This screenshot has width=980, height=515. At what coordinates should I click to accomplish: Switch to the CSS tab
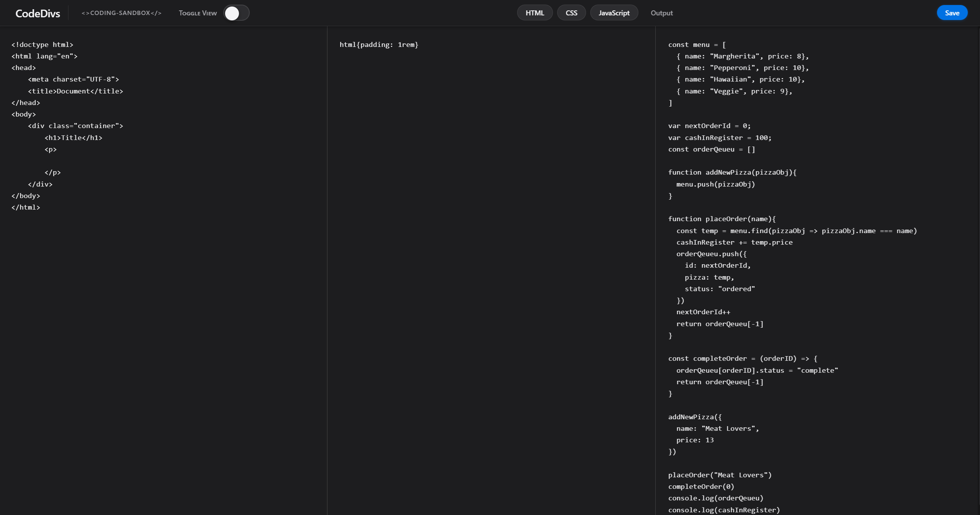point(571,12)
